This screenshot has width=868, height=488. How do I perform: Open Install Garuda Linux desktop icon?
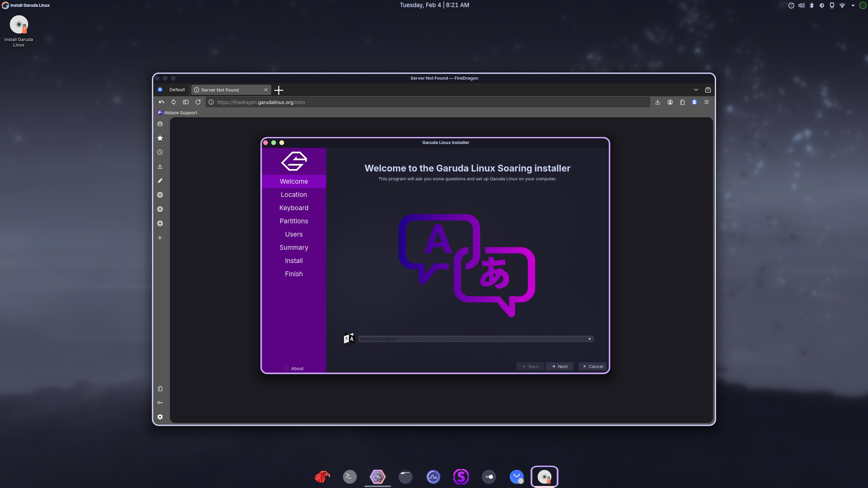pos(19,31)
